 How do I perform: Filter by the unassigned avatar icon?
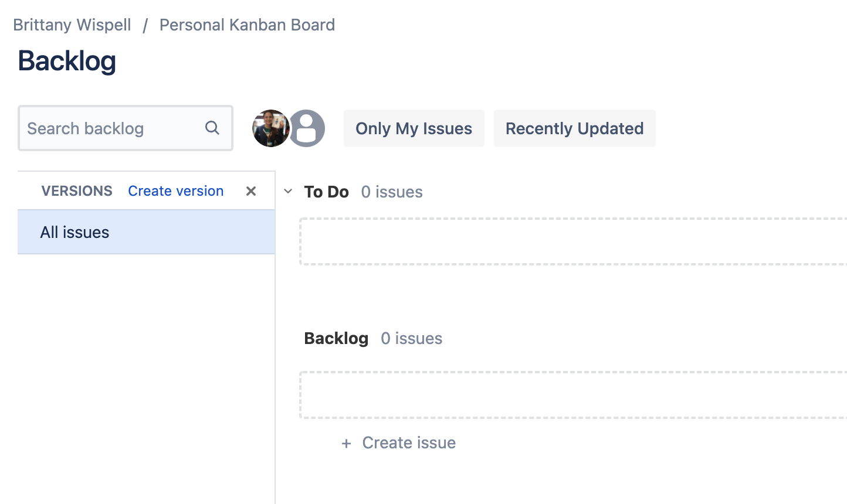(307, 128)
